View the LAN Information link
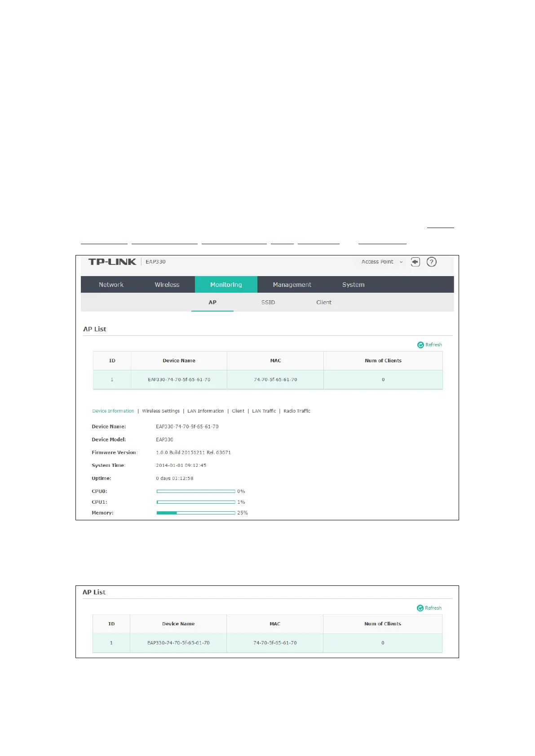Viewport: 535px width, 756px height. pyautogui.click(x=206, y=411)
